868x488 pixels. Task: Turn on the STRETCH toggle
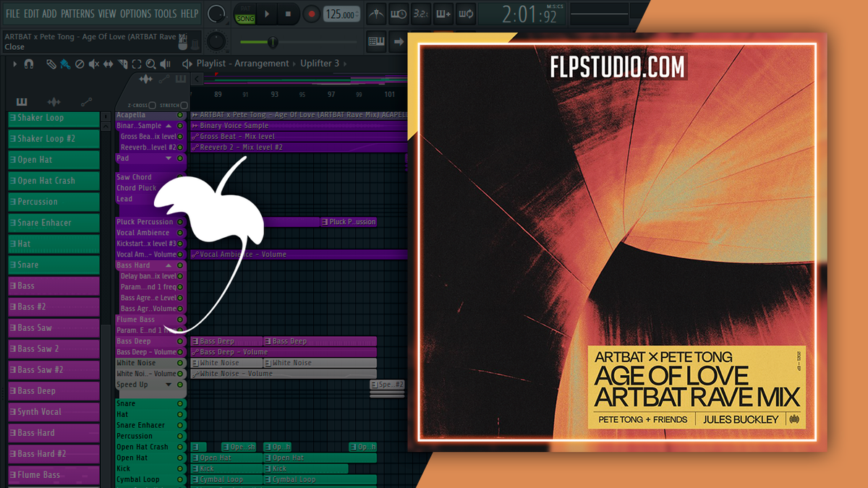tap(183, 105)
